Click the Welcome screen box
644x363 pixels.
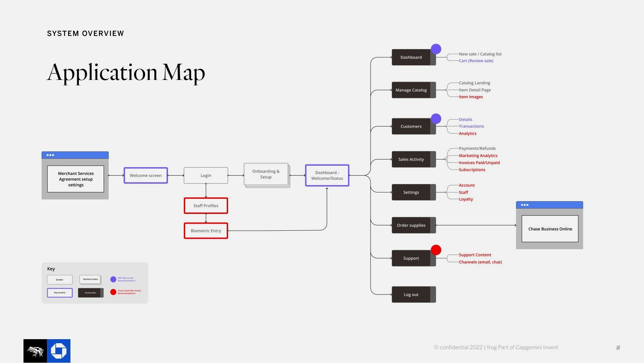[146, 175]
